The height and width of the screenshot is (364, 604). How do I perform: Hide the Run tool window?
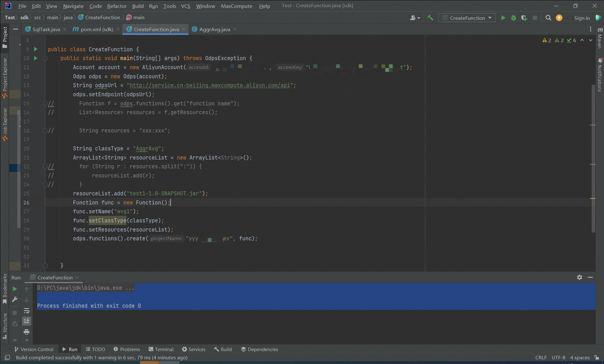click(590, 277)
